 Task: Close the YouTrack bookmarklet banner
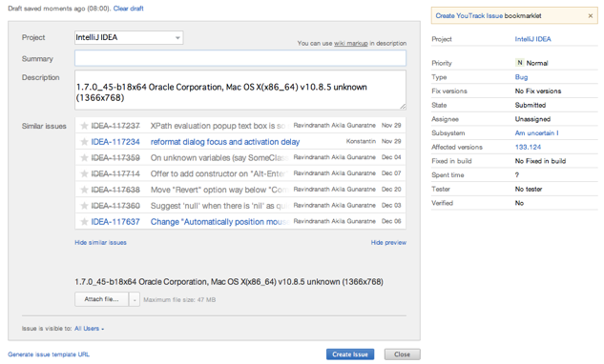590,16
